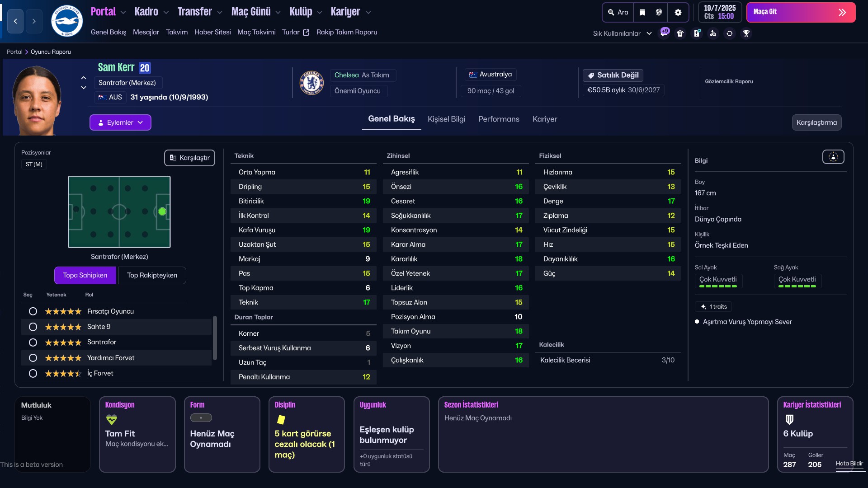
Task: Open settings gear icon
Action: pyautogui.click(x=678, y=12)
